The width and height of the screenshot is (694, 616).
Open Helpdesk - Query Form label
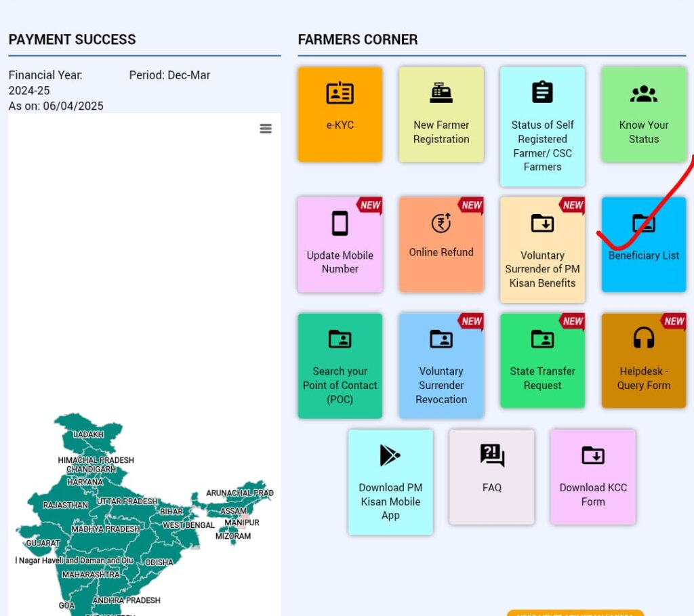(x=644, y=378)
